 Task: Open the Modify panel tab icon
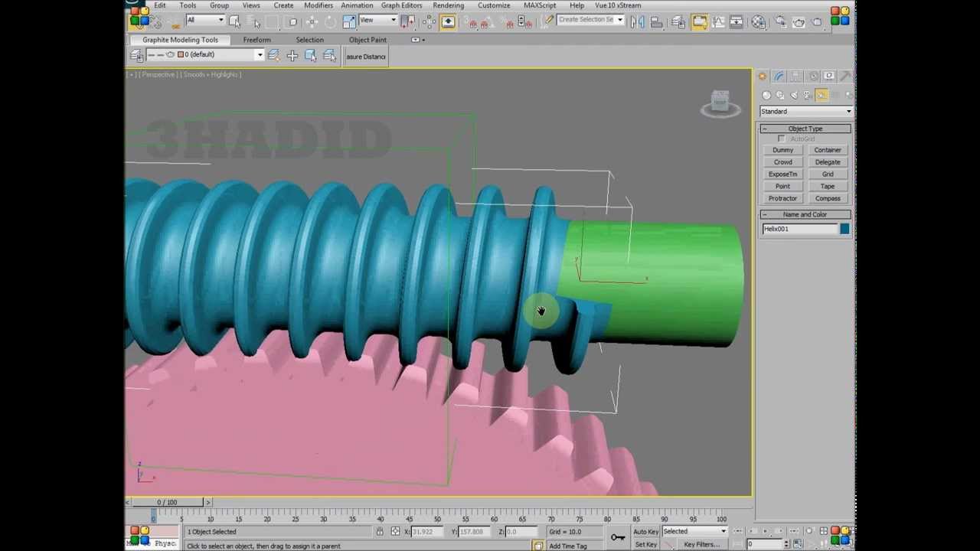point(779,76)
